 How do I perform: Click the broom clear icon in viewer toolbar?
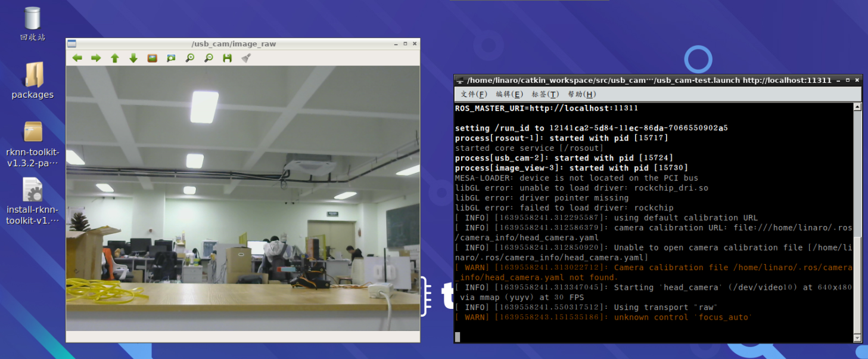[x=246, y=58]
